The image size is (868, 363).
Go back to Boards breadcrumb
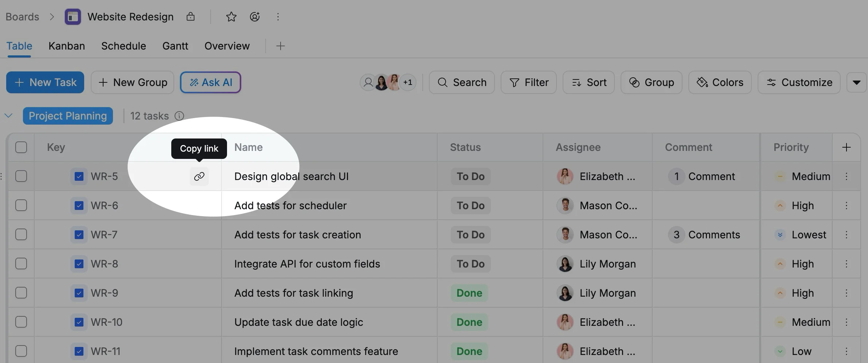coord(22,17)
